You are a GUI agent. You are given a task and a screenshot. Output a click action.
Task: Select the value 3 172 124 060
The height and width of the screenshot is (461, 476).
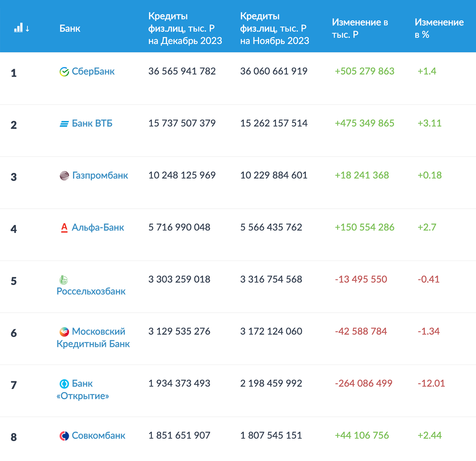(271, 331)
